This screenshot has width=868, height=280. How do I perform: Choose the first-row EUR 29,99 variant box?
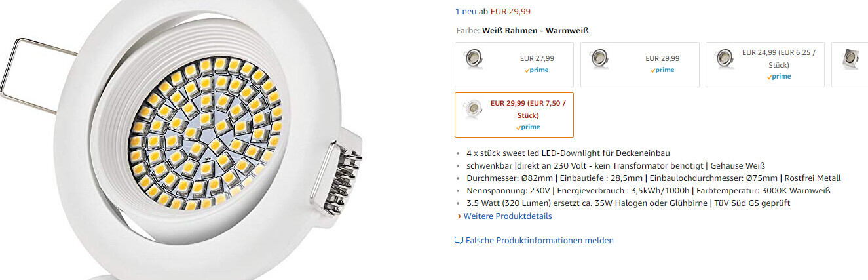(x=639, y=64)
